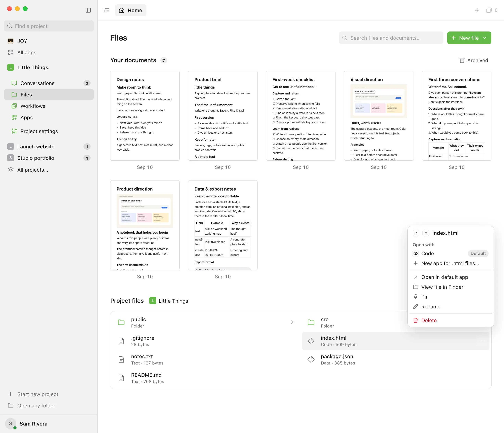
Task: Choose Rename in the context menu
Action: tap(450, 307)
